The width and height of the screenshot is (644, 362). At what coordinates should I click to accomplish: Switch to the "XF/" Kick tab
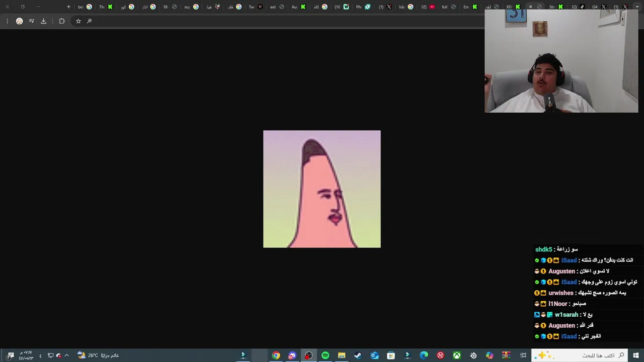(x=513, y=7)
